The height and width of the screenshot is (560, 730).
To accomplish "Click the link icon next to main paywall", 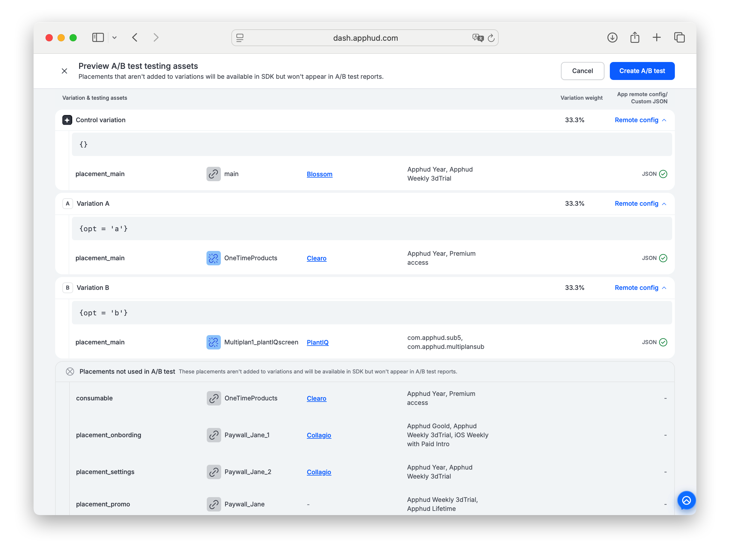I will tap(213, 174).
